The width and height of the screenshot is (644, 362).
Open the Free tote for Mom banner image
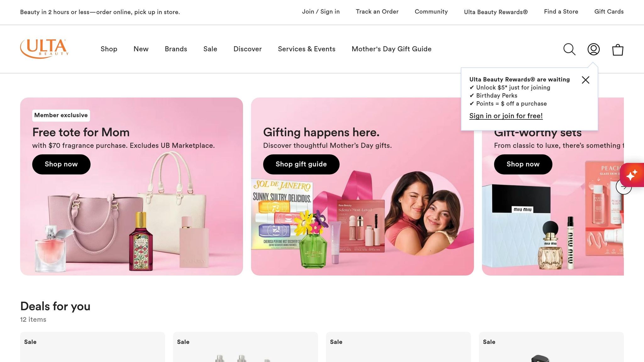131,186
